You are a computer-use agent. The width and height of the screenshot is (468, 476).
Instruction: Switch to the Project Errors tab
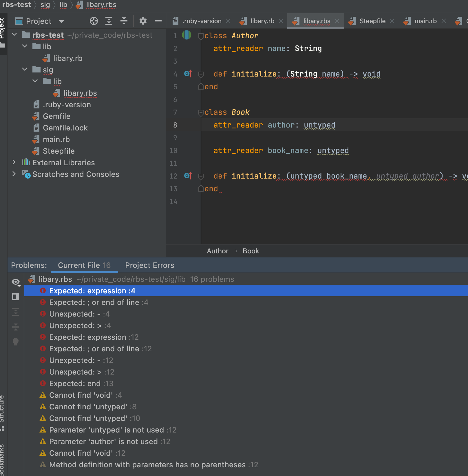[149, 265]
